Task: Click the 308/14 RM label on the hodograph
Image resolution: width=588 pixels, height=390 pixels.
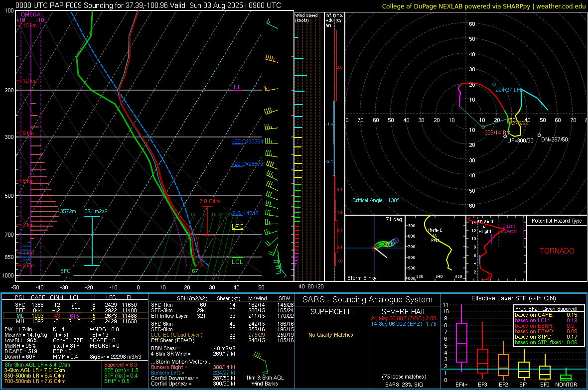Action: [498, 133]
